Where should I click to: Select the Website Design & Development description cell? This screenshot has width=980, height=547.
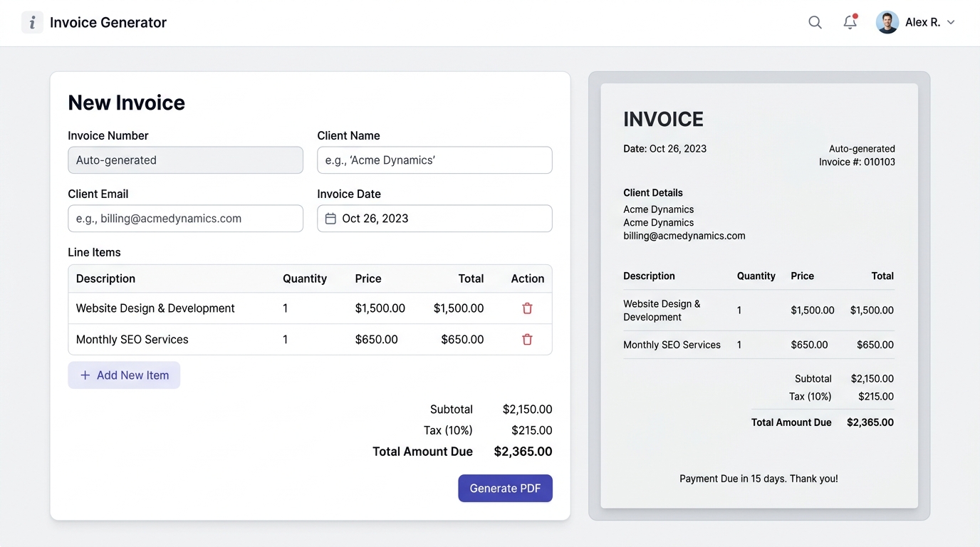click(x=155, y=308)
